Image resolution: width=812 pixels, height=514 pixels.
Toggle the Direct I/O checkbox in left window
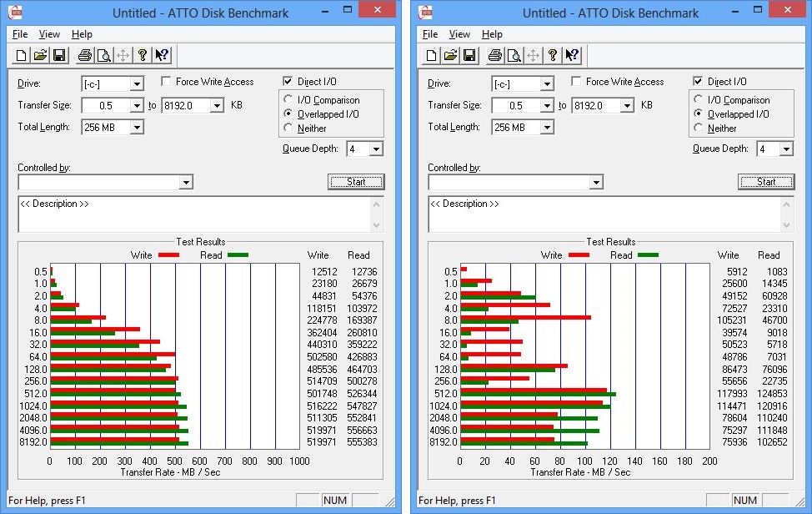coord(288,81)
